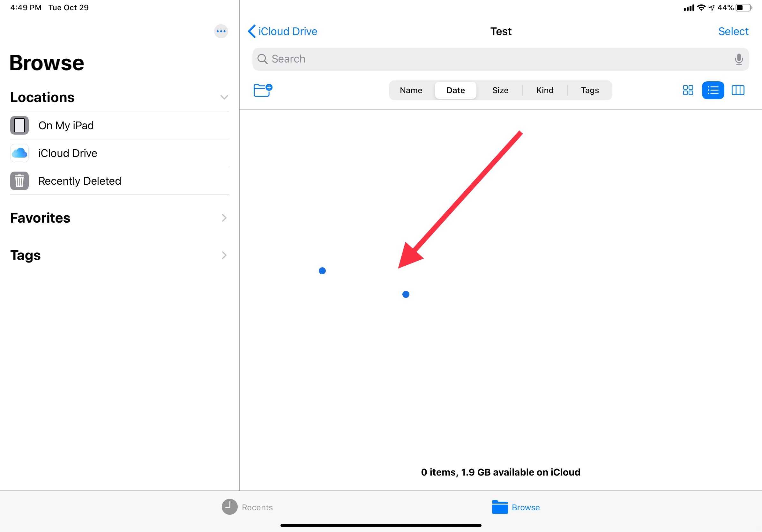Viewport: 762px width, 532px height.
Task: Expand the Tags section in sidebar
Action: [224, 255]
